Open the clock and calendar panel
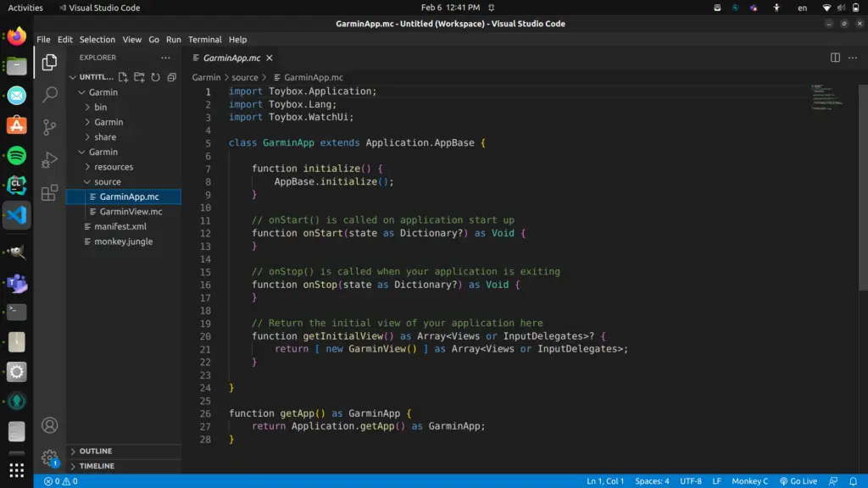The height and width of the screenshot is (488, 868). pyautogui.click(x=450, y=8)
